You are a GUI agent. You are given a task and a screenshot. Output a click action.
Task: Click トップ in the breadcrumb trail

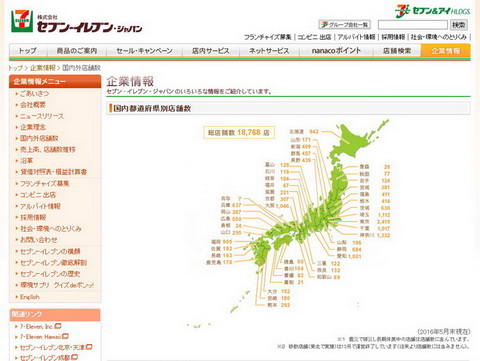(15, 68)
